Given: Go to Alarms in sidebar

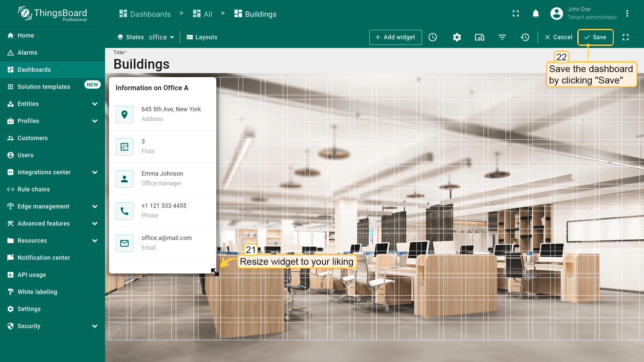Looking at the screenshot, I should (x=28, y=53).
